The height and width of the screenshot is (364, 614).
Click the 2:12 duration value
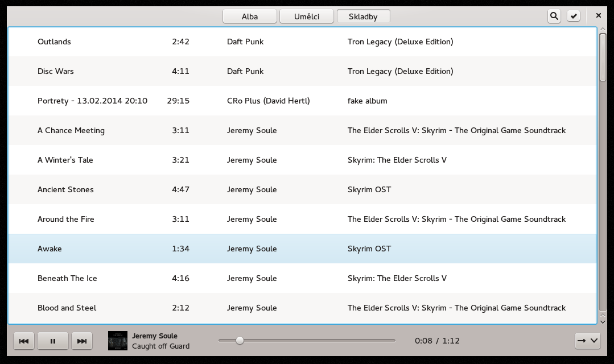click(180, 308)
